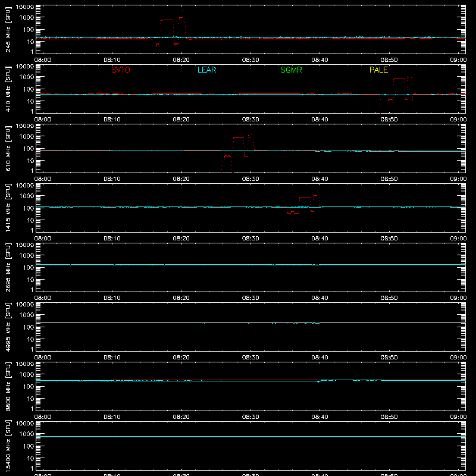Click the 1000 y-axis value on 410 MHz plot
The width and height of the screenshot is (476, 476).
(x=27, y=77)
